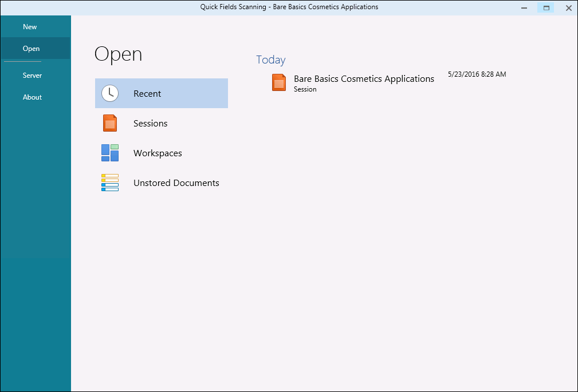Click the Bare Basics session file icon
This screenshot has width=578, height=392.
[x=279, y=83]
